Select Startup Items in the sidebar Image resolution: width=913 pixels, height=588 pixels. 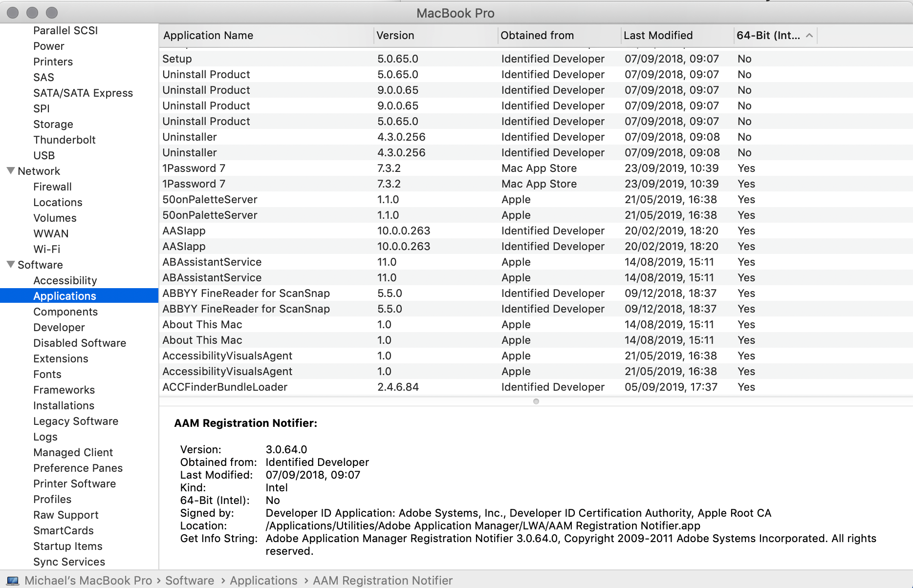67,546
